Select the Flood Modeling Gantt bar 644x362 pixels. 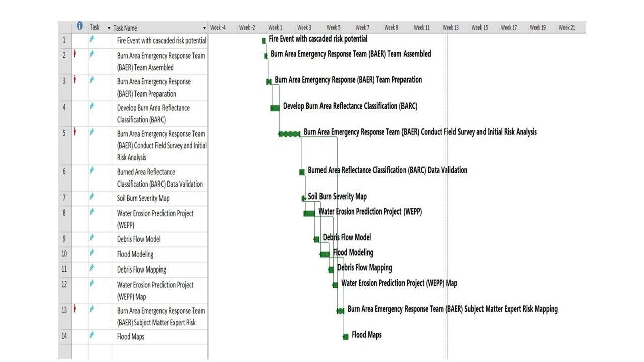click(x=325, y=254)
